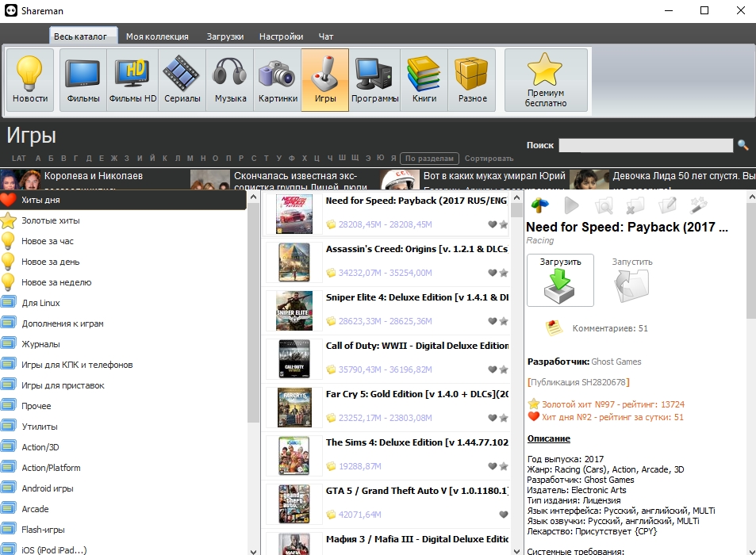
Task: Toggle heart on Need for Speed: Payback row
Action: click(493, 224)
